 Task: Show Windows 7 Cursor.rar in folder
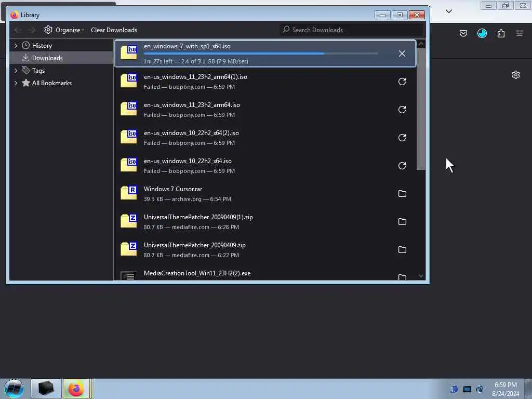(x=402, y=194)
